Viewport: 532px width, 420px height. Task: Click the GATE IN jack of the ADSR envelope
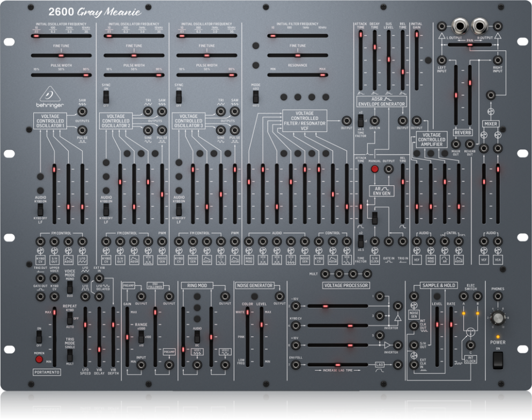tap(375, 120)
